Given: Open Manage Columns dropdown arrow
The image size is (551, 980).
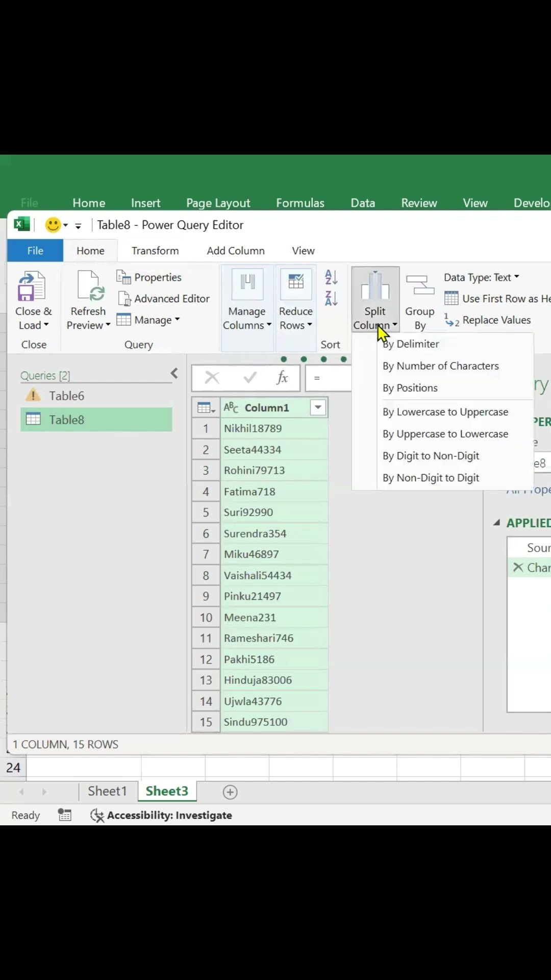Looking at the screenshot, I should (269, 325).
